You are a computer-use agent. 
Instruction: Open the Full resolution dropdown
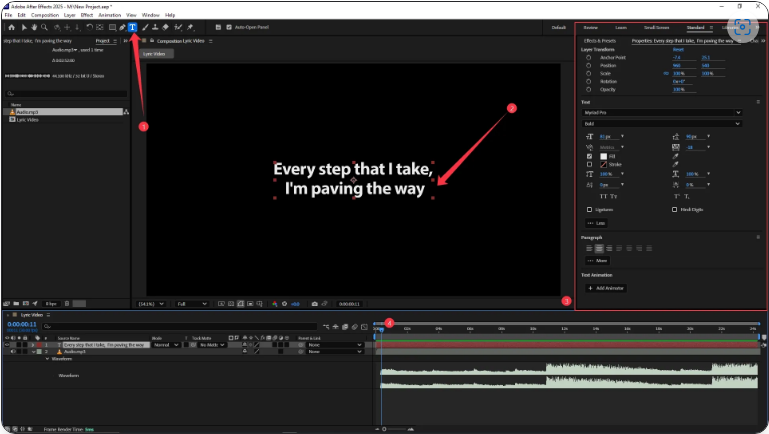click(191, 304)
